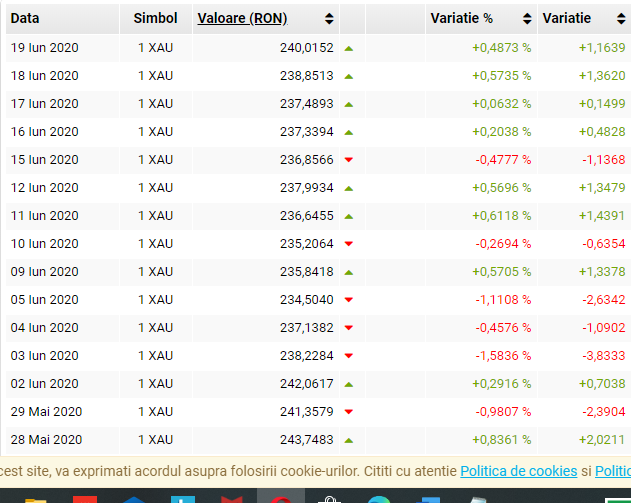Click the sort arrows beside Variatie % header
The width and height of the screenshot is (631, 503).
526,19
